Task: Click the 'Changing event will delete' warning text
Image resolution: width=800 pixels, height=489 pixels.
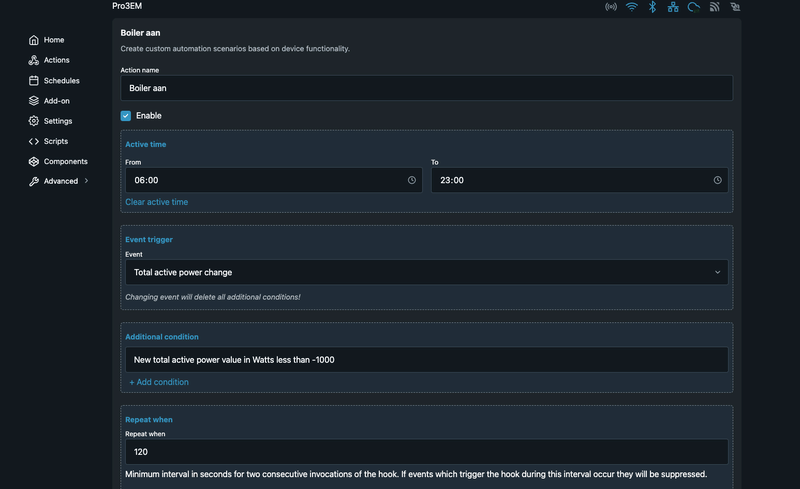Action: 213,297
